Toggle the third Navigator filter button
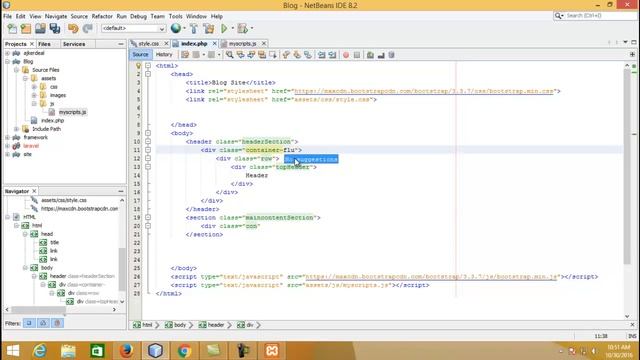640x360 pixels. 57,323
